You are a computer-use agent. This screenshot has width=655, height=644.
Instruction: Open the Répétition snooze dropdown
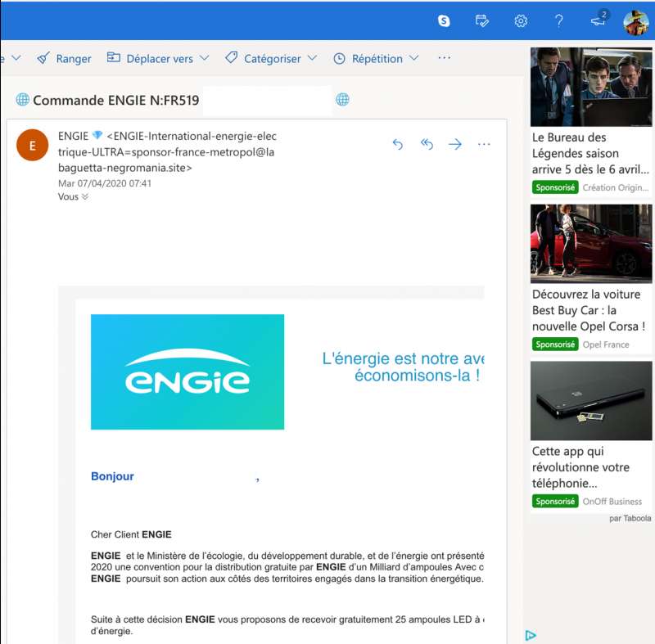(376, 58)
